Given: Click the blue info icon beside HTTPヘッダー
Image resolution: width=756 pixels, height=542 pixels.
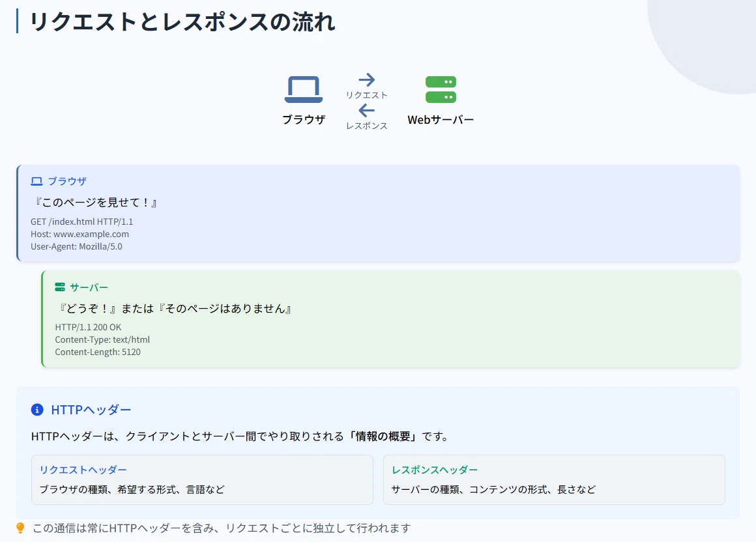Looking at the screenshot, I should [x=37, y=410].
